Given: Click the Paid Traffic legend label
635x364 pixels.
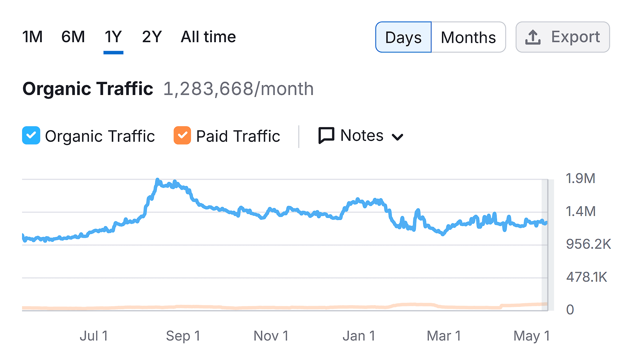Looking at the screenshot, I should 238,136.
